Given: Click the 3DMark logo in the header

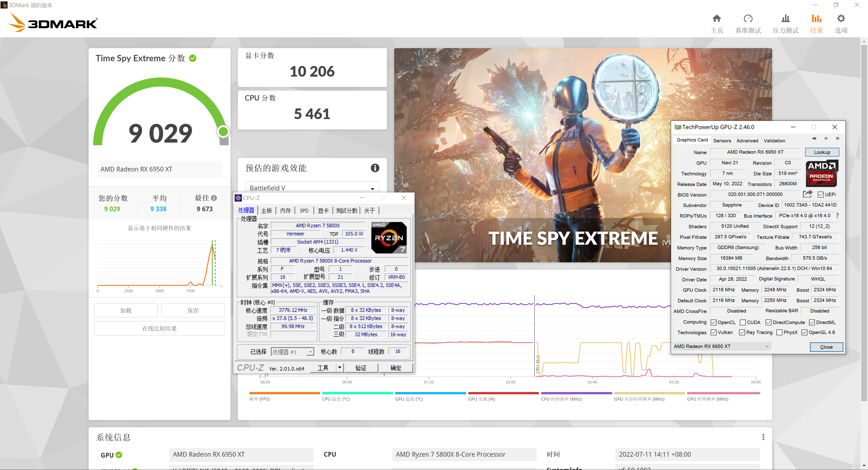Looking at the screenshot, I should (x=53, y=22).
